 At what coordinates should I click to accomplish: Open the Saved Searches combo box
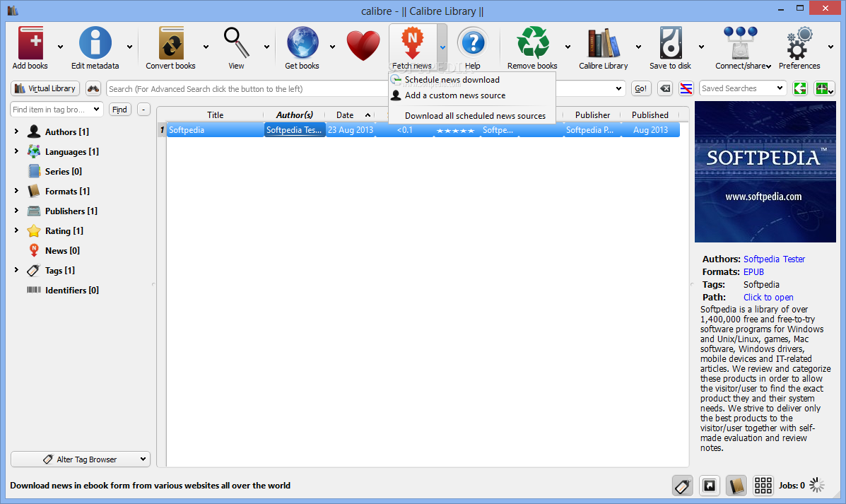742,88
